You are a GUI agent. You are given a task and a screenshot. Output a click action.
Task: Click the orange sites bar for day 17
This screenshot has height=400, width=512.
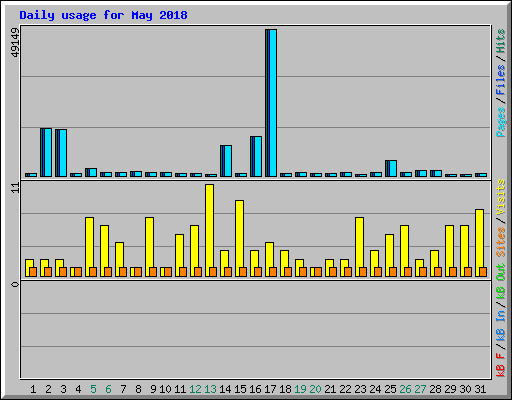point(273,272)
